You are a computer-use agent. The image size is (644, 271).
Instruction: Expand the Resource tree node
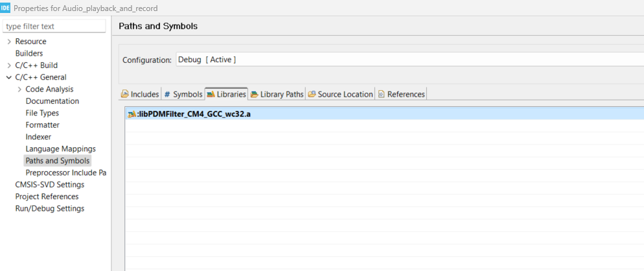click(x=9, y=41)
